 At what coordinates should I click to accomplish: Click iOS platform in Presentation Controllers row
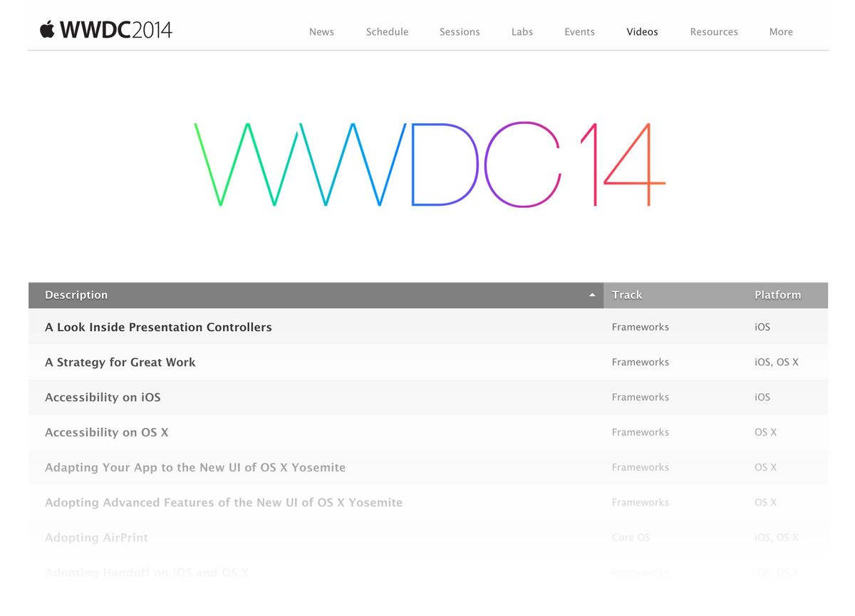(x=762, y=327)
